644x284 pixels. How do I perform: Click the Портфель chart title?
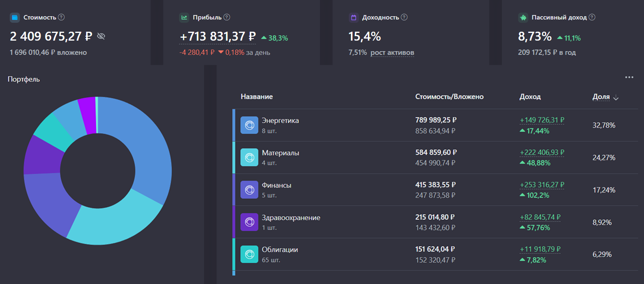point(24,79)
